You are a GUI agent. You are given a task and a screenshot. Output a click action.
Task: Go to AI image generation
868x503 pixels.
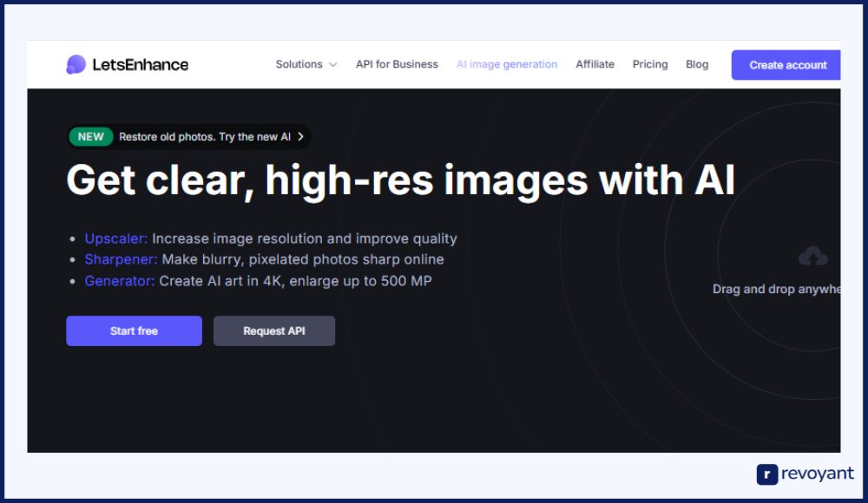pyautogui.click(x=507, y=64)
